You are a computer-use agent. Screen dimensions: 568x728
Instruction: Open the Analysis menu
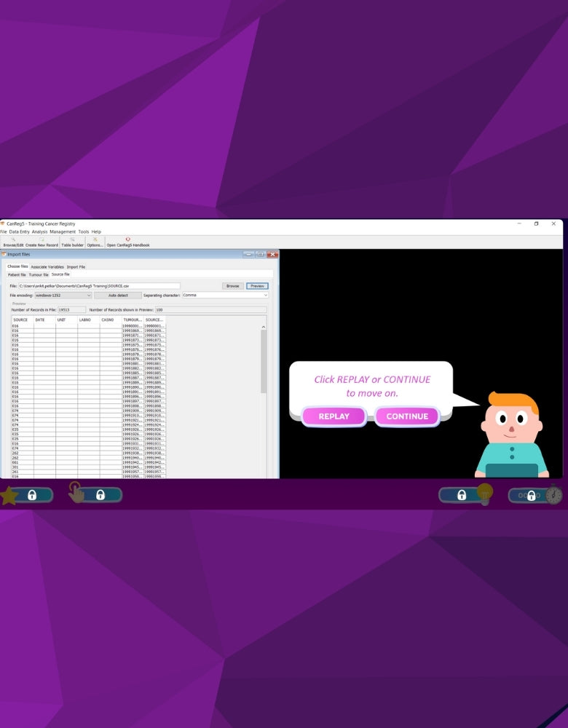click(39, 232)
